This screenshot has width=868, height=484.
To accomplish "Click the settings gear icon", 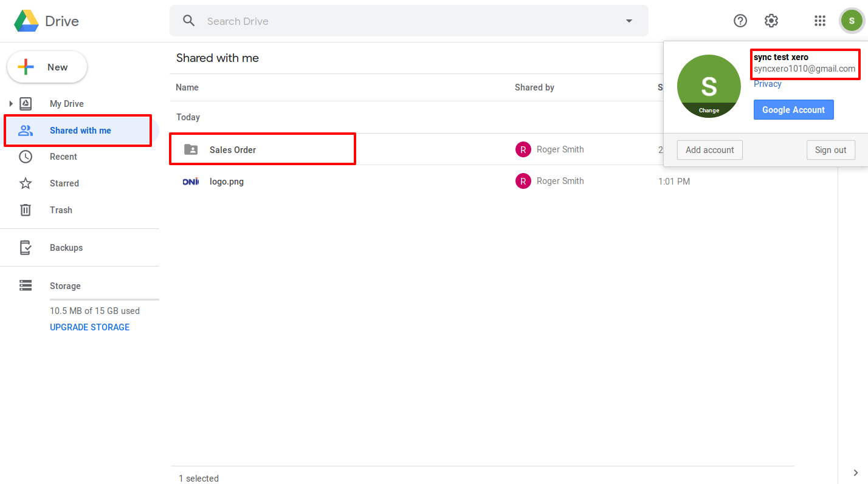I will pyautogui.click(x=771, y=21).
